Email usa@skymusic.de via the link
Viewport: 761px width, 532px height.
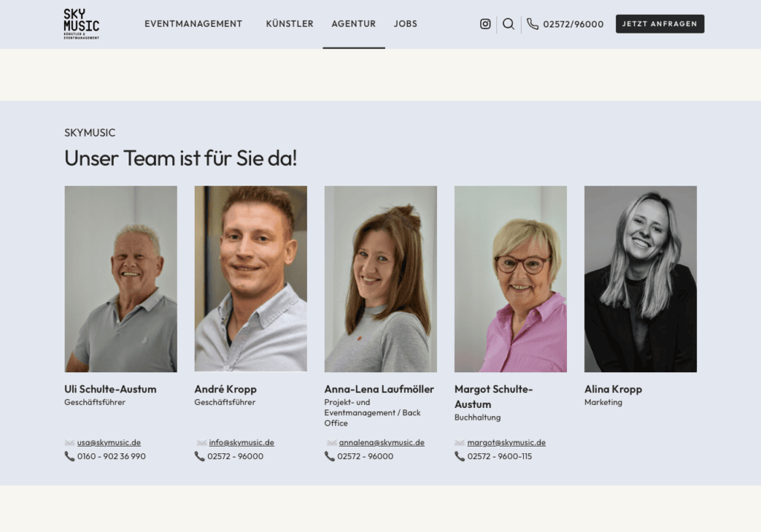click(x=109, y=443)
